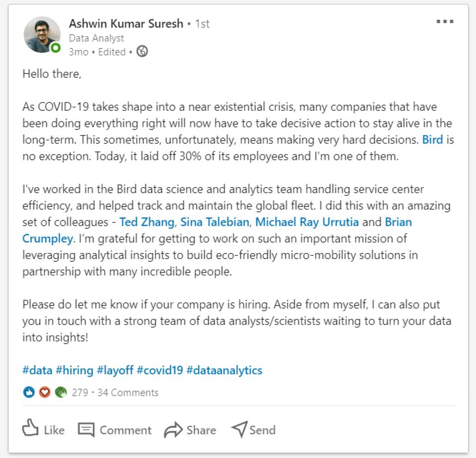This screenshot has width=476, height=458.
Task: Open Sina Talebian's profile mention
Action: [215, 221]
